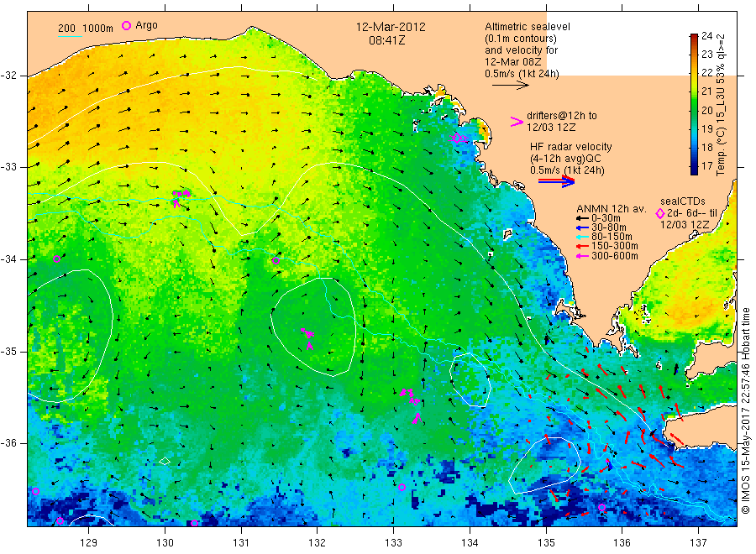The image size is (756, 554).
Task: Click the black 0-30m ANMN arrow symbol
Action: click(x=584, y=218)
